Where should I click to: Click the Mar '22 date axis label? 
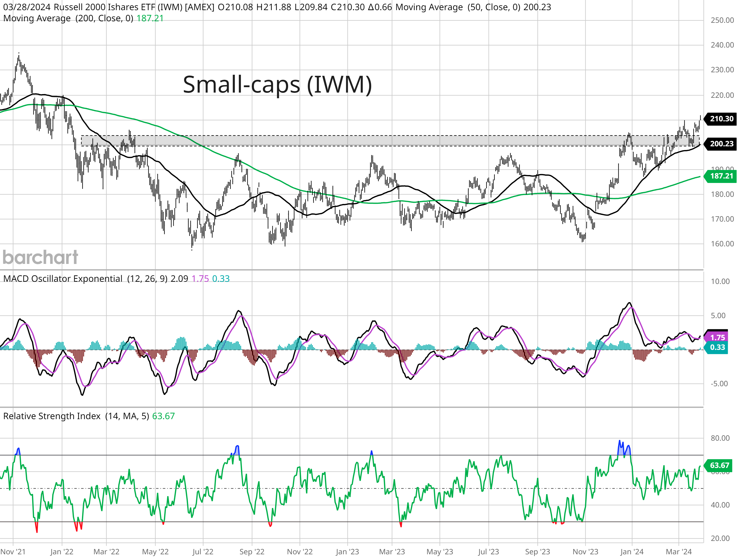click(106, 552)
